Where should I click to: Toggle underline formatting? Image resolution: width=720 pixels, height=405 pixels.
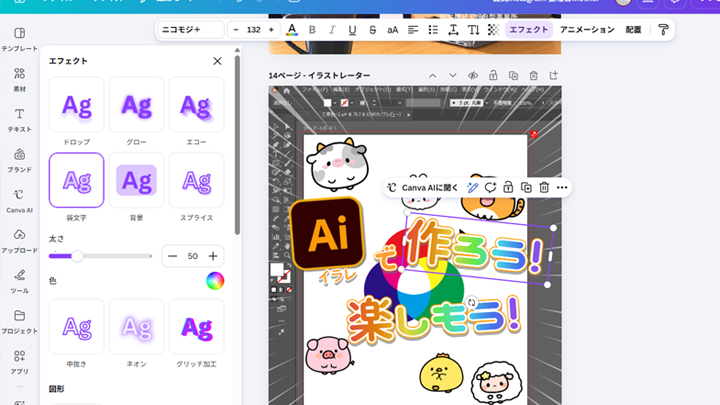[352, 30]
